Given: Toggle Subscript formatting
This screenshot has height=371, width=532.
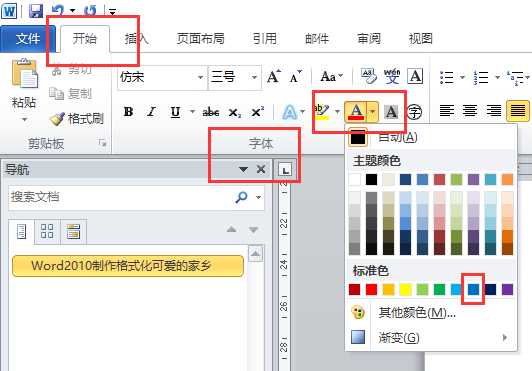Looking at the screenshot, I should 234,112.
